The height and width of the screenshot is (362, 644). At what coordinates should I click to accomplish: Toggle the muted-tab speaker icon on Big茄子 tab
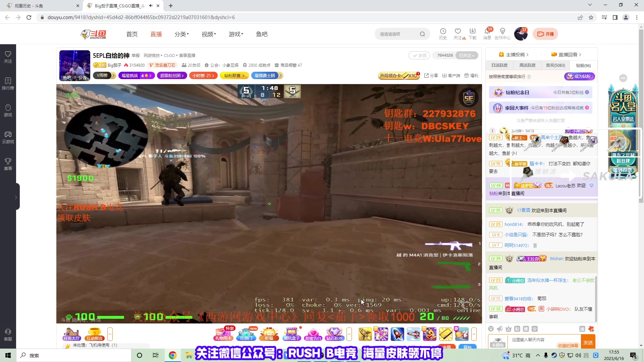click(151, 6)
